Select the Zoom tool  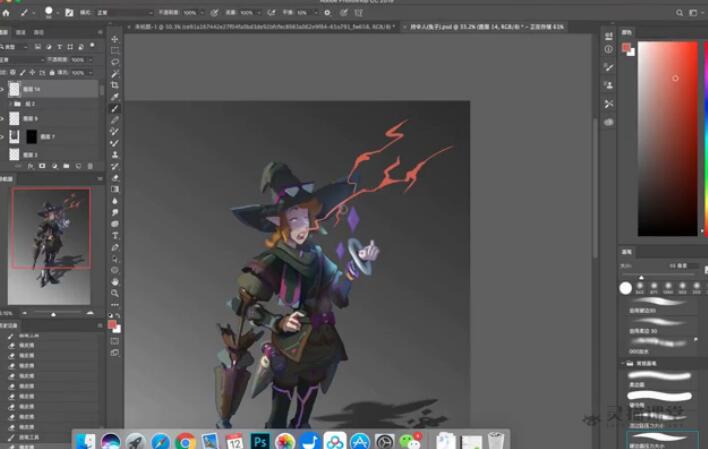click(115, 293)
